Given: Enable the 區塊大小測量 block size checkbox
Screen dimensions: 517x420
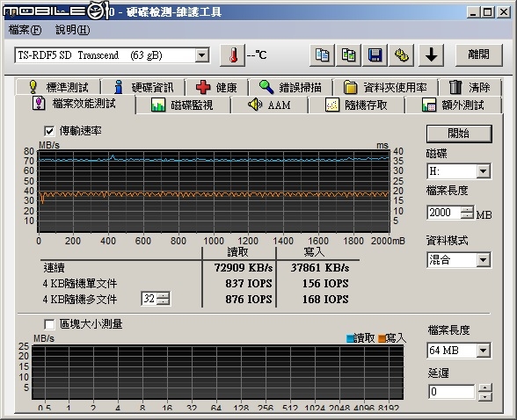Looking at the screenshot, I should 49,324.
